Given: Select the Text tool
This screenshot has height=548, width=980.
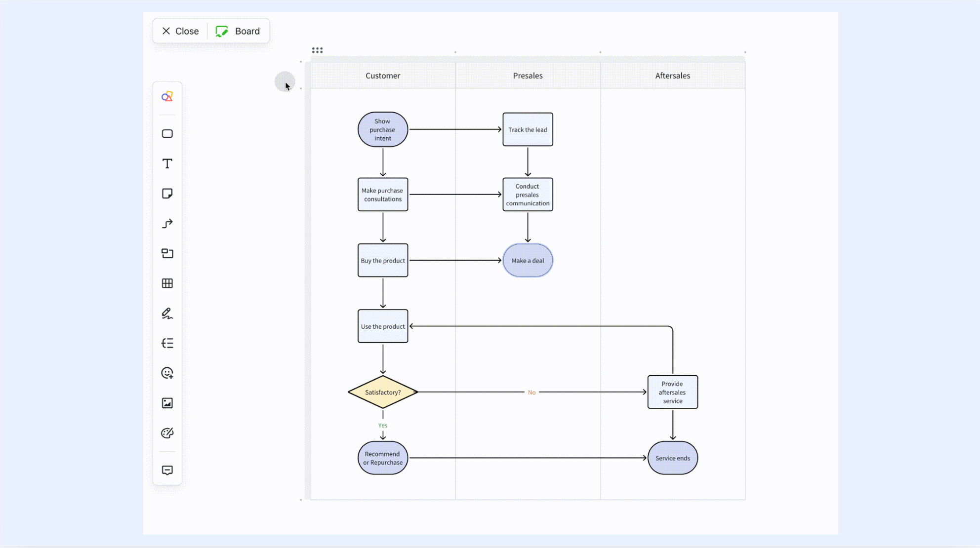Looking at the screenshot, I should click(167, 163).
